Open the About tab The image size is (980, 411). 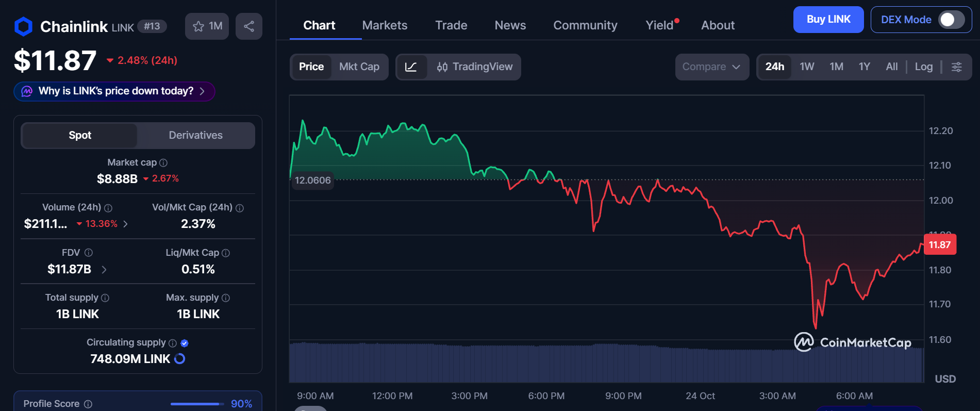coord(718,25)
